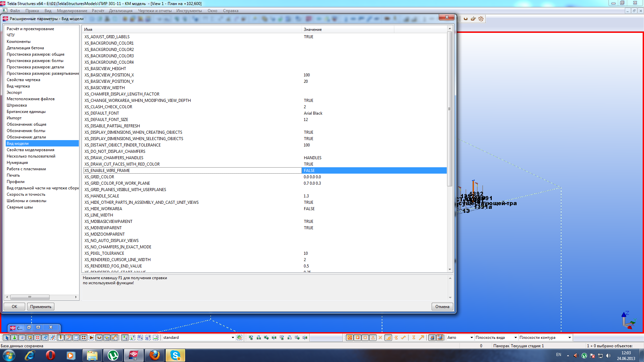
Task: Open the standard selection filter dropdown
Action: click(233, 338)
